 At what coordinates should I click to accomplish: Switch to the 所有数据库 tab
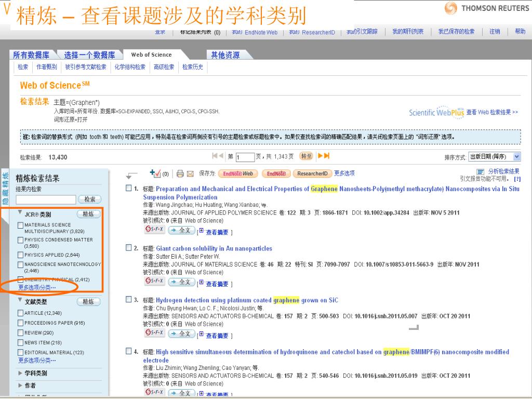[x=31, y=55]
